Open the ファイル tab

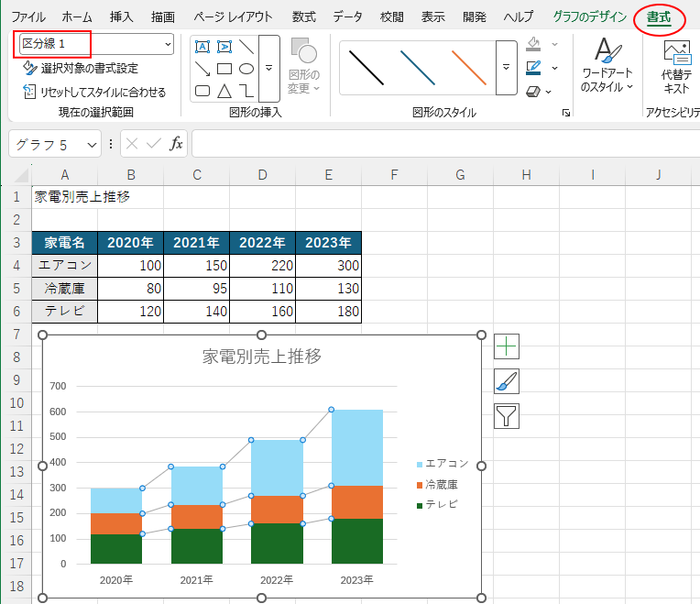pos(28,17)
